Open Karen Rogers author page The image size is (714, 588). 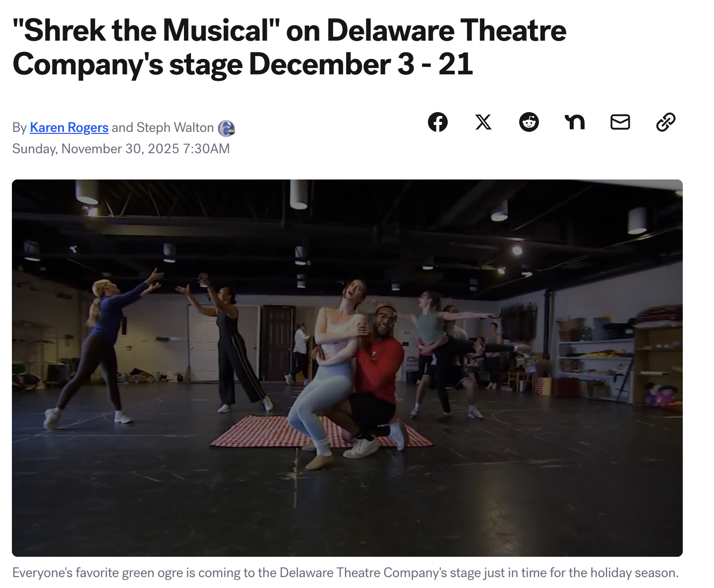[x=69, y=127]
